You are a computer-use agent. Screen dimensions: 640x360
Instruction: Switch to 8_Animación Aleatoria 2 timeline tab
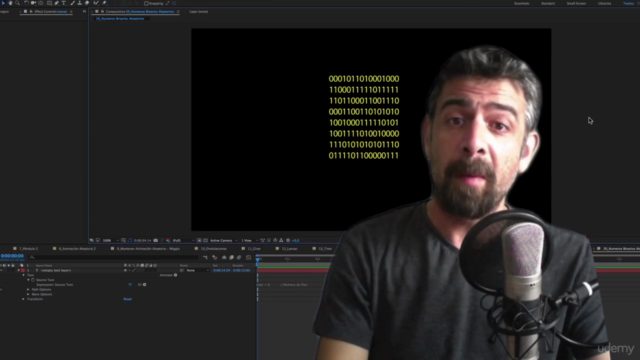click(77, 249)
